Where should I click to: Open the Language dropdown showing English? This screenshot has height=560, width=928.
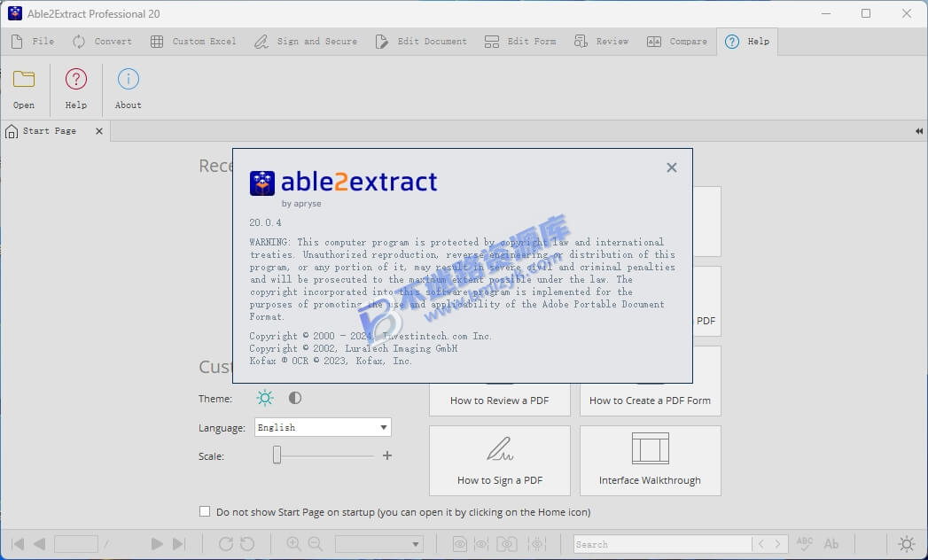point(323,427)
